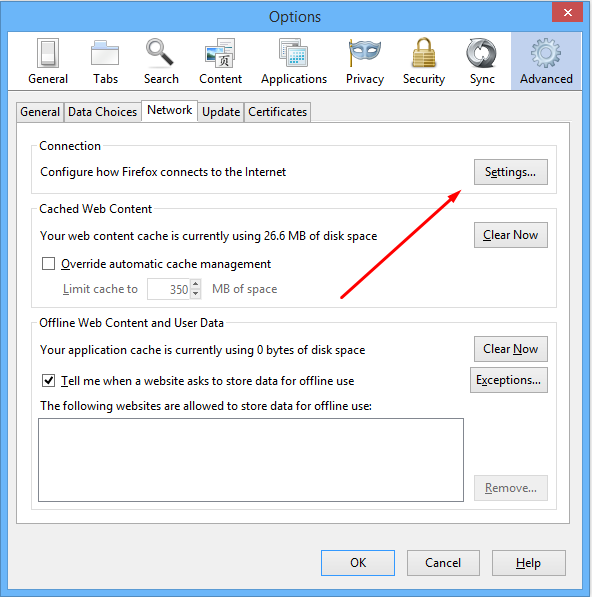Click the 'Connection' group label
The height and width of the screenshot is (597, 592).
click(70, 146)
